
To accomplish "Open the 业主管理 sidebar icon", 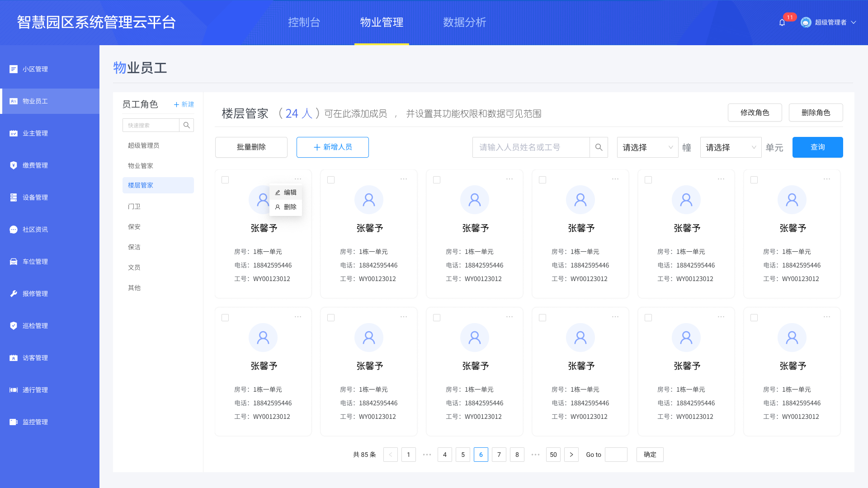I will click(x=13, y=133).
